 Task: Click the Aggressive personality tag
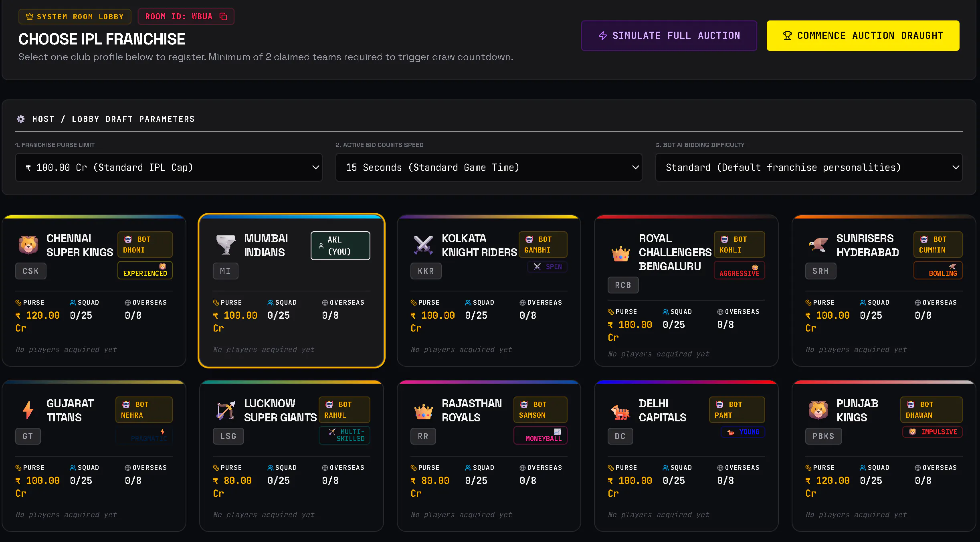coord(740,270)
